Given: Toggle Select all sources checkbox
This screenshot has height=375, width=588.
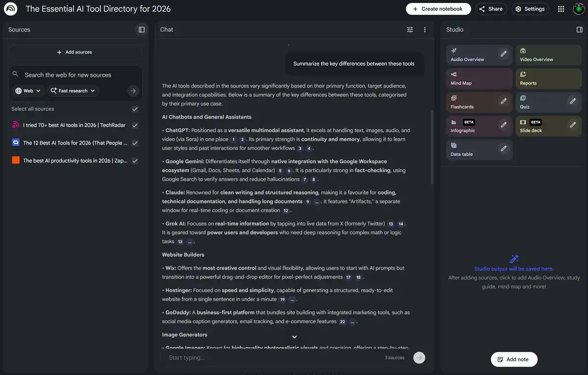Looking at the screenshot, I should [134, 109].
